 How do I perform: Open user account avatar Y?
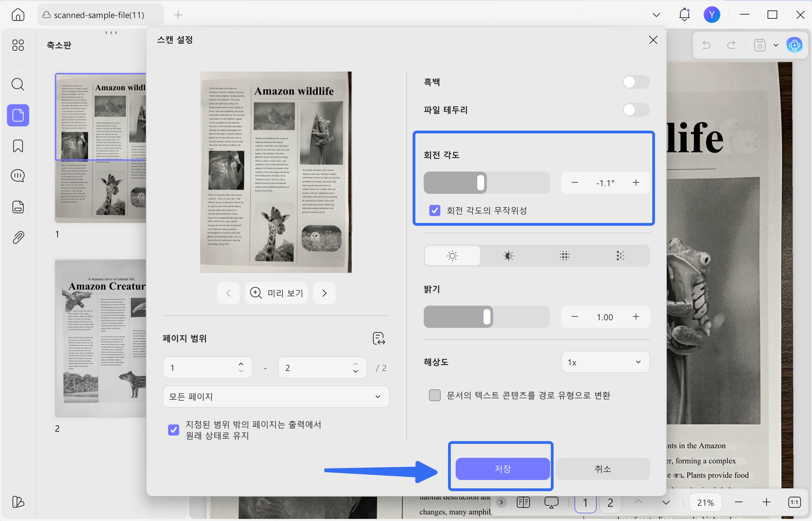712,15
